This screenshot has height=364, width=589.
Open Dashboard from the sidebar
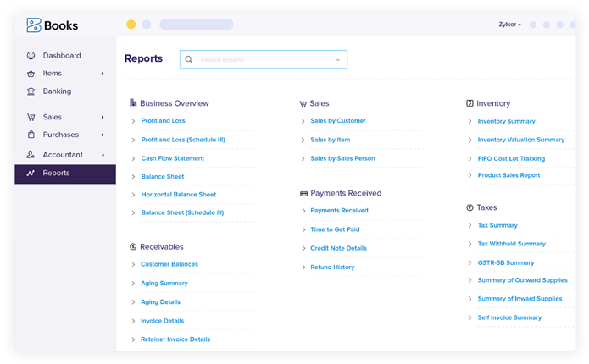62,56
